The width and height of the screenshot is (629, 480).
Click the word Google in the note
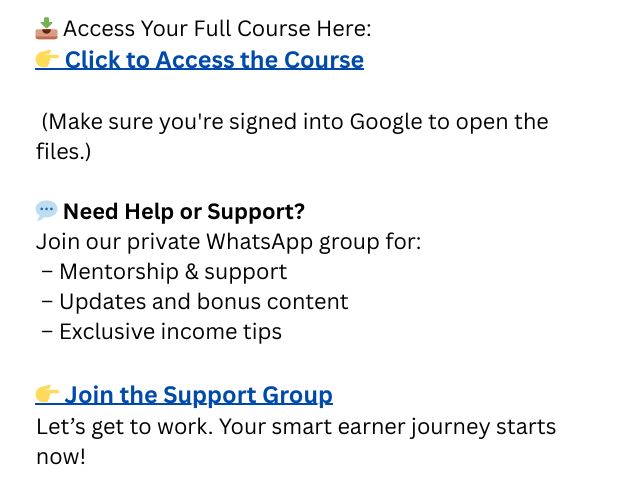386,122
